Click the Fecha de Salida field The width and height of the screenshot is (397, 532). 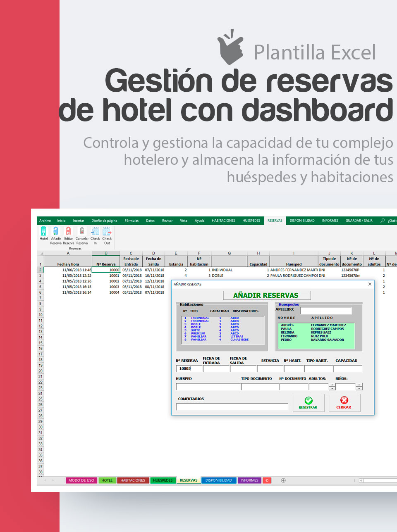pyautogui.click(x=243, y=368)
